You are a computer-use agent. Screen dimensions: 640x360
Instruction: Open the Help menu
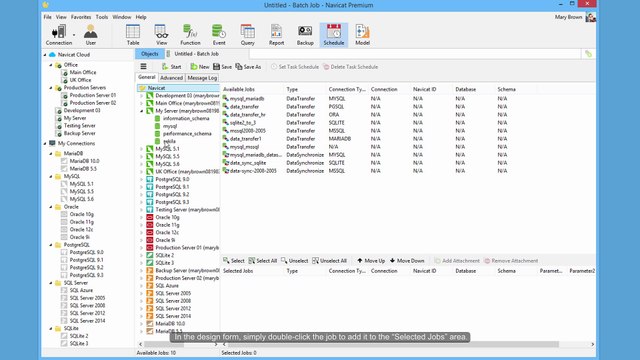pos(141,17)
